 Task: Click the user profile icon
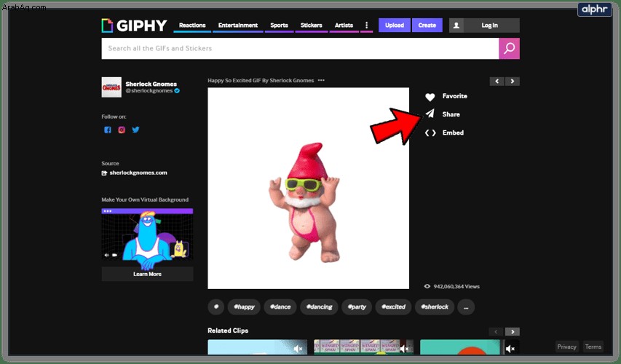tap(456, 25)
